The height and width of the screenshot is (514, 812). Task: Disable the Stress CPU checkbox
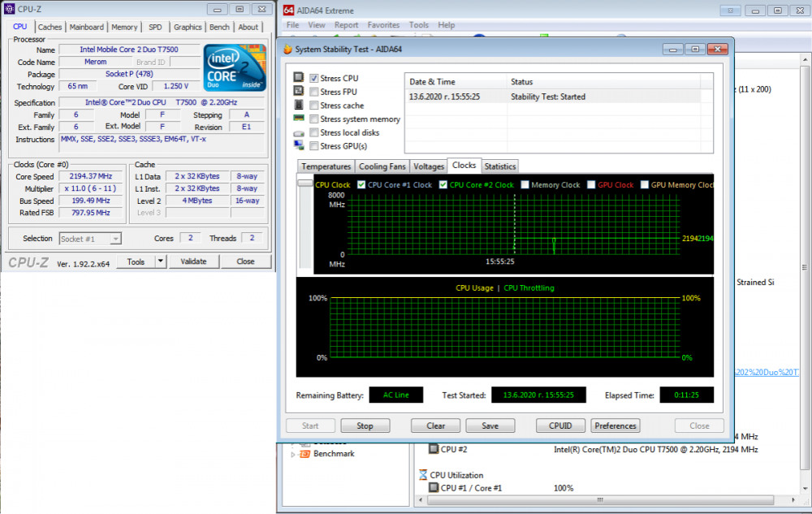click(313, 78)
